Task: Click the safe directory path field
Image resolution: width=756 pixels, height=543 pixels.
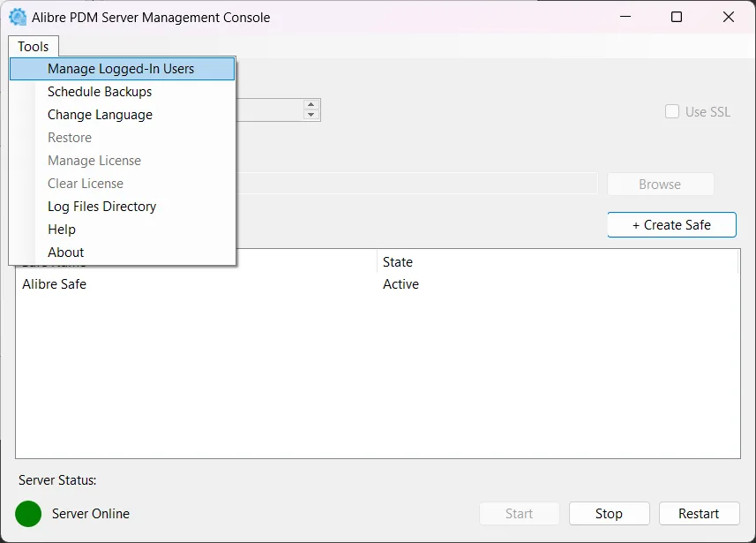Action: (x=416, y=184)
